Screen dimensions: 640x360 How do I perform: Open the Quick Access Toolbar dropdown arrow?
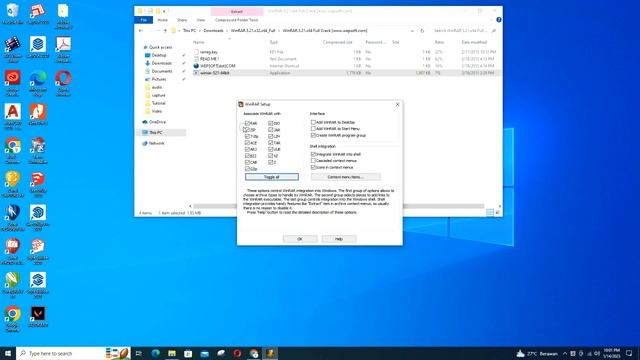tap(164, 11)
